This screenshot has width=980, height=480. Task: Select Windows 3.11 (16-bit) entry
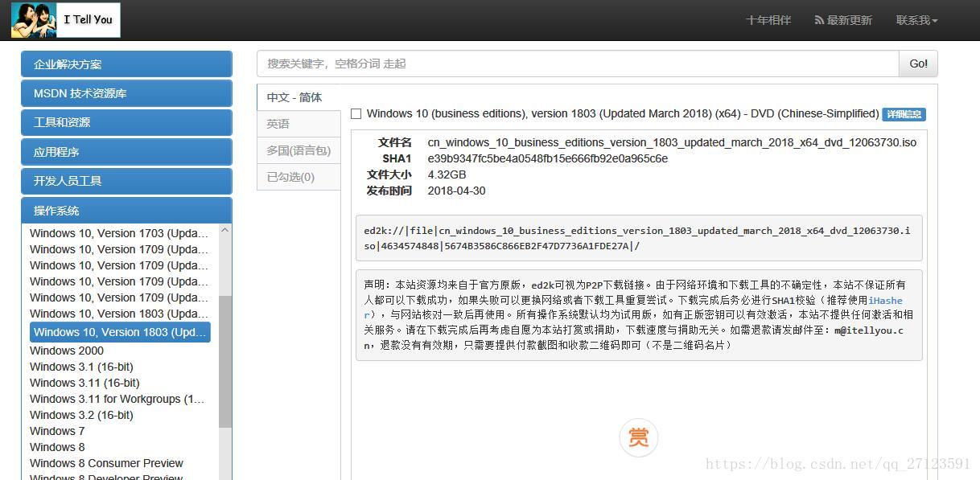point(84,383)
